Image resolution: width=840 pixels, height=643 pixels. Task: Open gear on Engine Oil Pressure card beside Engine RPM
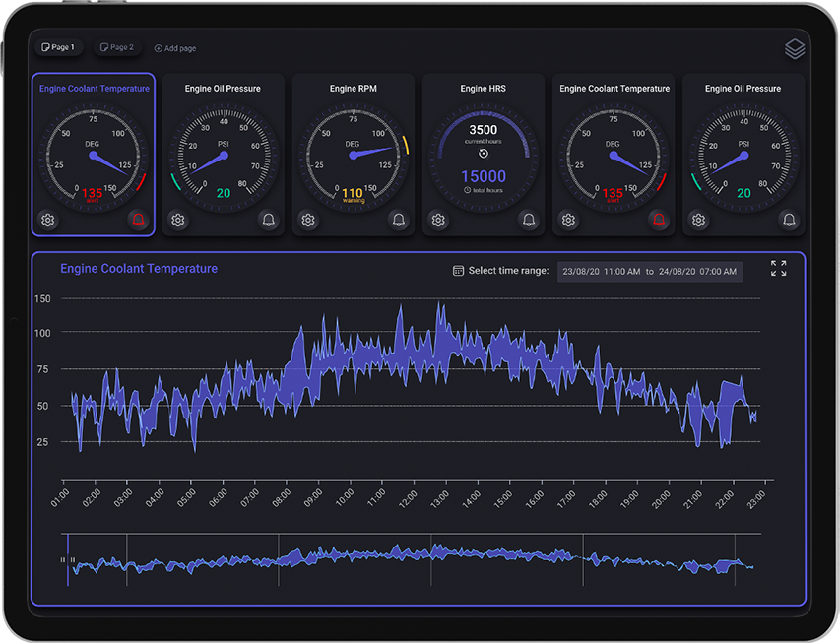178,220
